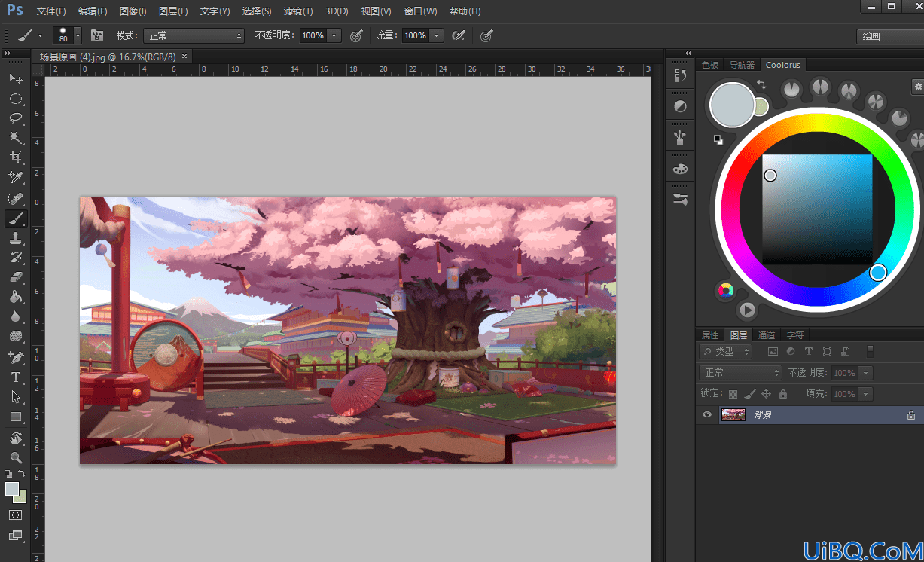Toggle pressure for size in options bar
The width and height of the screenshot is (924, 562).
pos(486,35)
